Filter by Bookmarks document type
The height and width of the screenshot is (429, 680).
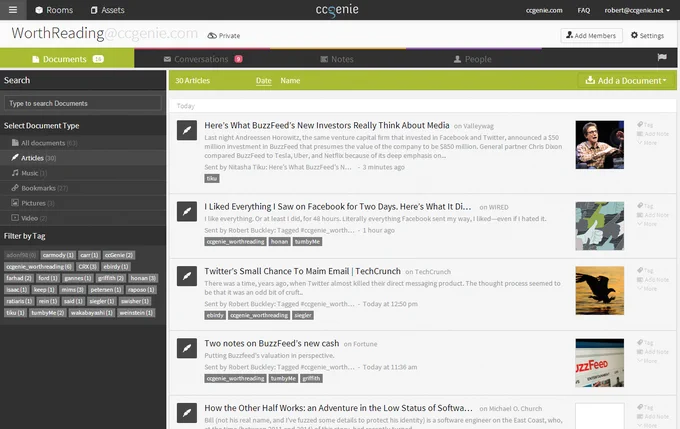82,188
